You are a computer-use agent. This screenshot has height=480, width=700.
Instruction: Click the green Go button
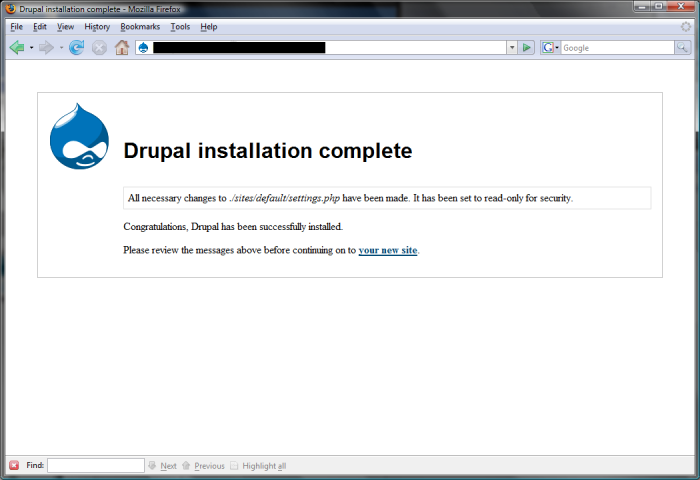(x=527, y=47)
